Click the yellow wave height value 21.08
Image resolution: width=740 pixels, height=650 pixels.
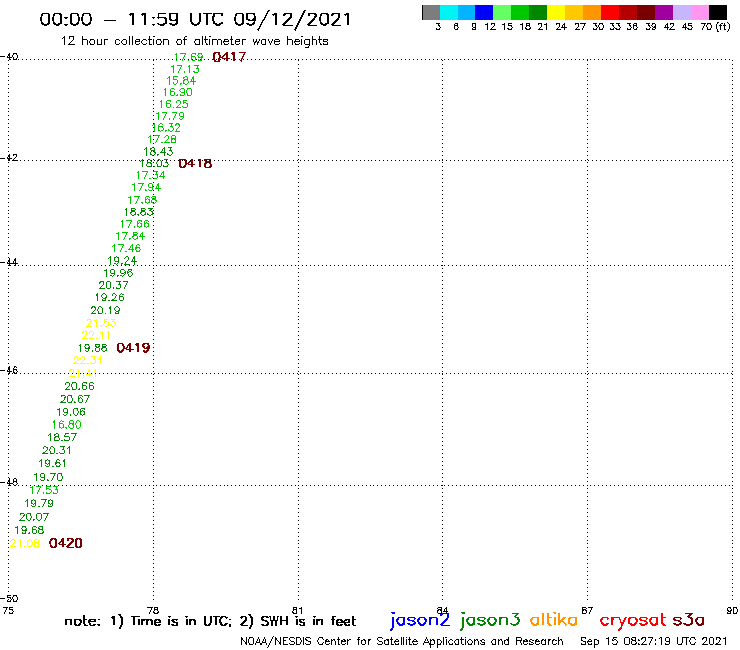(25, 544)
